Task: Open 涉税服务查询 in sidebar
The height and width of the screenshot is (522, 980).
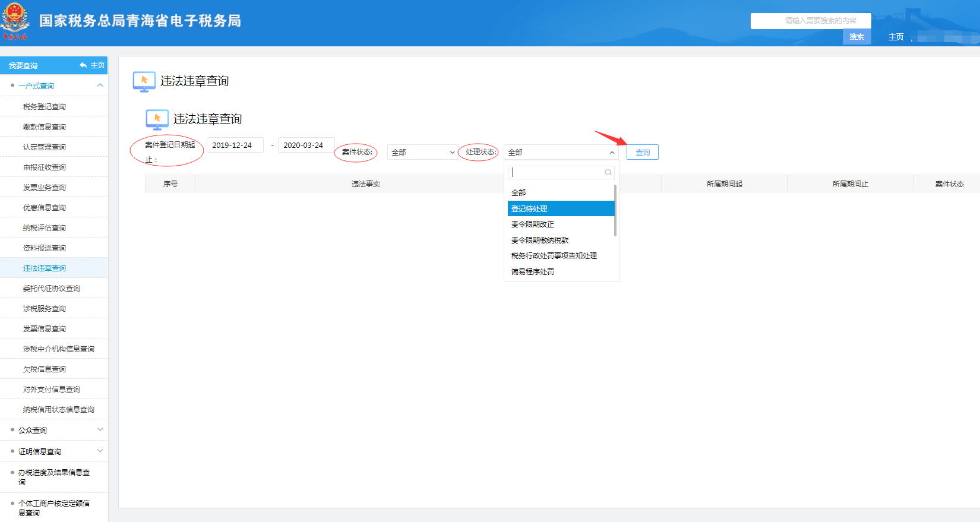Action: (45, 309)
